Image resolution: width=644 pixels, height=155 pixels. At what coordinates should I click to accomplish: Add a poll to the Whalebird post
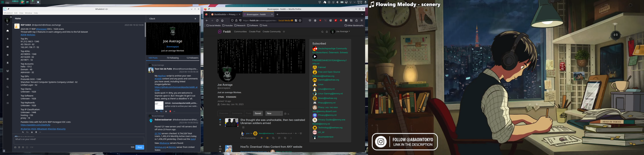coord(19,147)
